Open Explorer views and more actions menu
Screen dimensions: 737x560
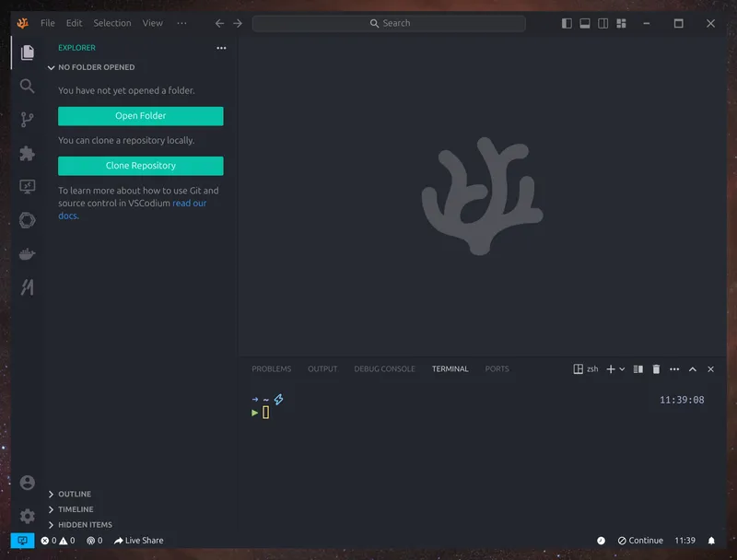[x=221, y=48]
